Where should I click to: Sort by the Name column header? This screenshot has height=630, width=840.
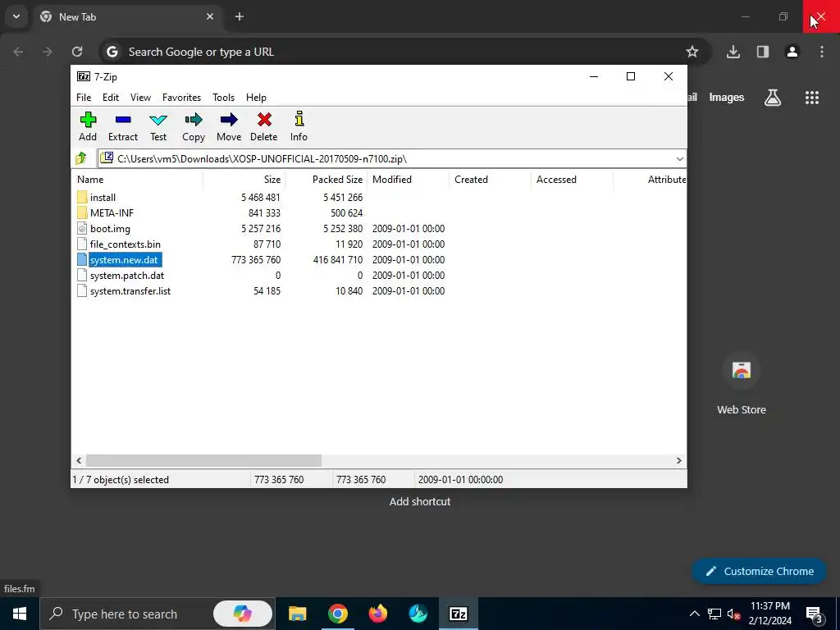click(137, 180)
